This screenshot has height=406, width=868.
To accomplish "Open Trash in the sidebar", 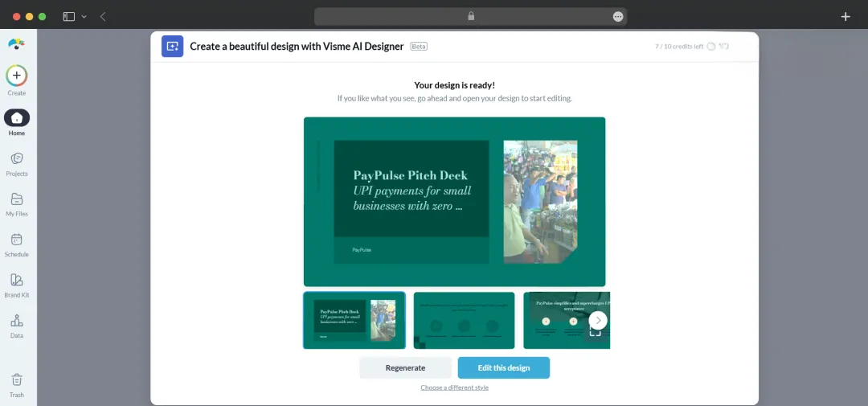I will click(x=17, y=386).
